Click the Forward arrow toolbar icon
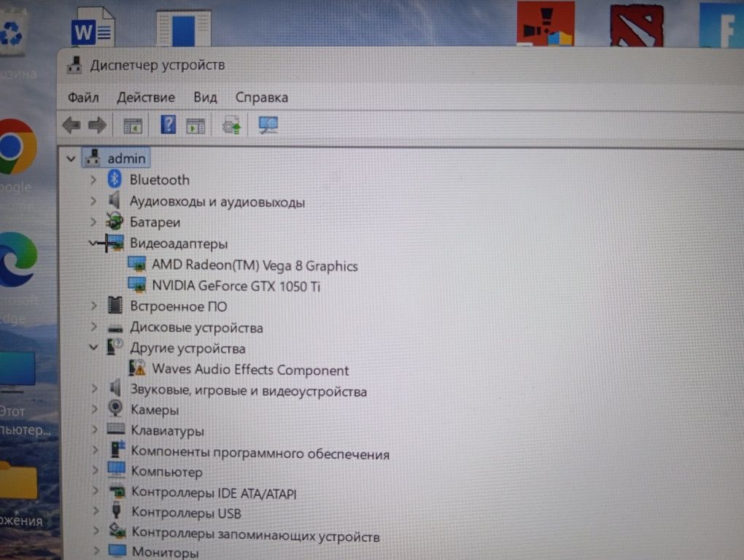The width and height of the screenshot is (744, 560). click(x=97, y=125)
